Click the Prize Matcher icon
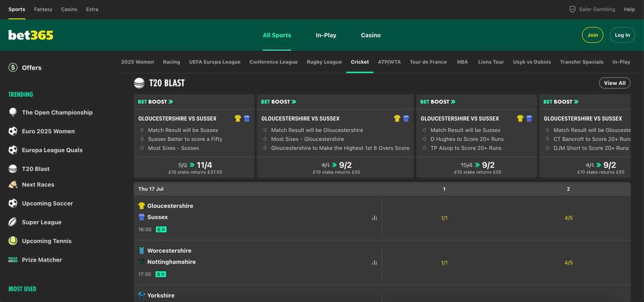Viewport: 644px width, 302px height. point(13,260)
